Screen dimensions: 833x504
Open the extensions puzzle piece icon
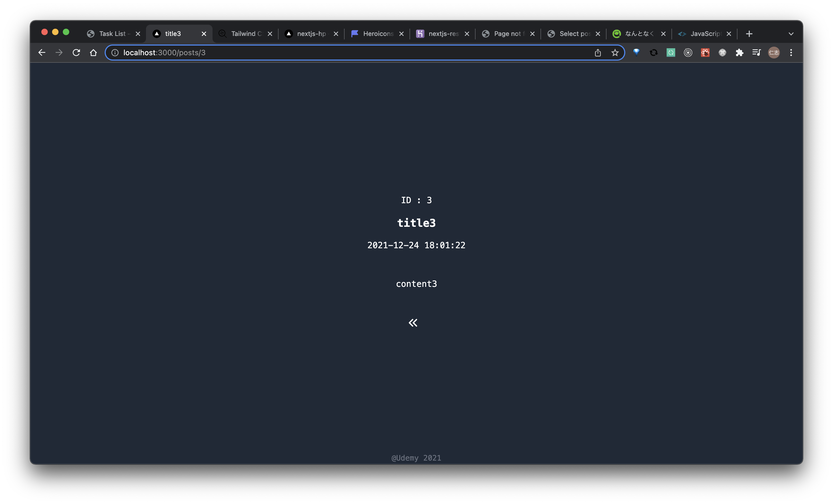(x=740, y=53)
